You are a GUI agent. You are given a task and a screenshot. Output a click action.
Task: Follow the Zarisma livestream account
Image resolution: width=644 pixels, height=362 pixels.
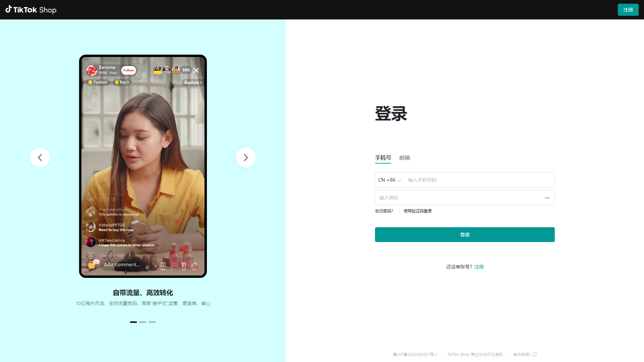tap(128, 70)
